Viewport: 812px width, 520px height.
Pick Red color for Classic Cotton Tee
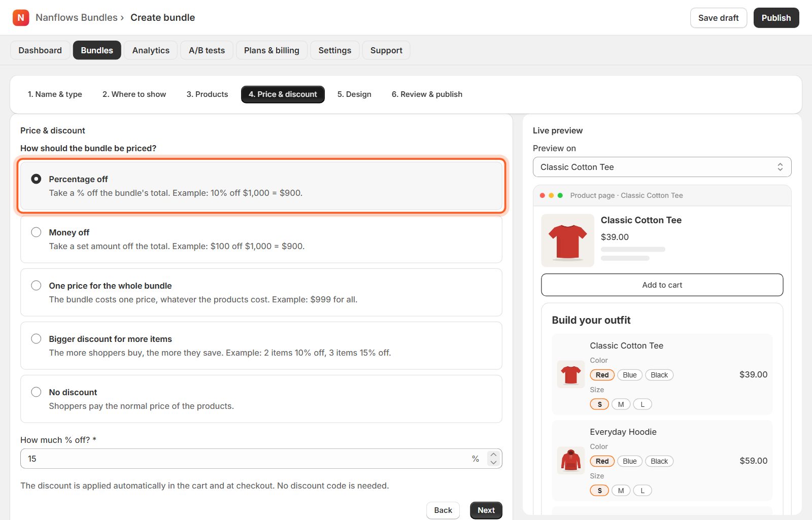(x=602, y=375)
